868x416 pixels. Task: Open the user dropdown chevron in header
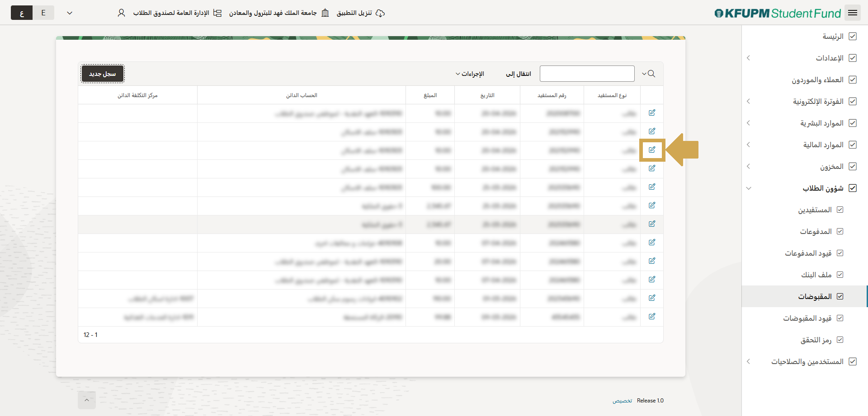click(70, 13)
